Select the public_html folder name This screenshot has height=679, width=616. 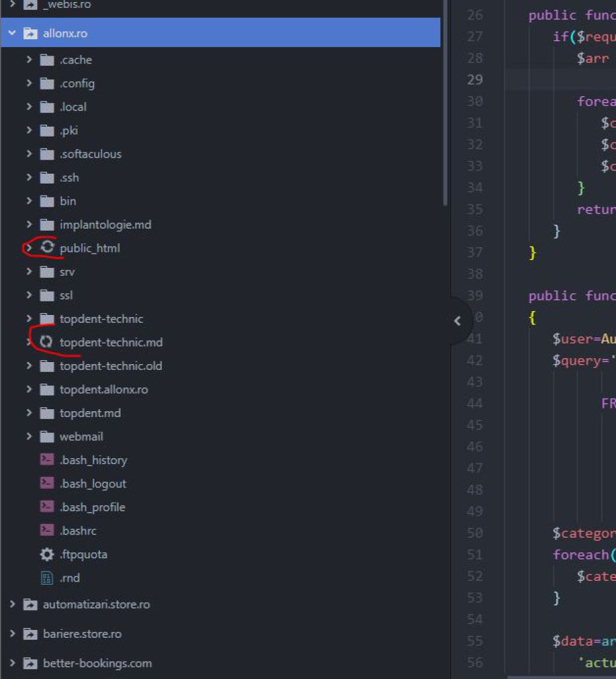point(90,248)
